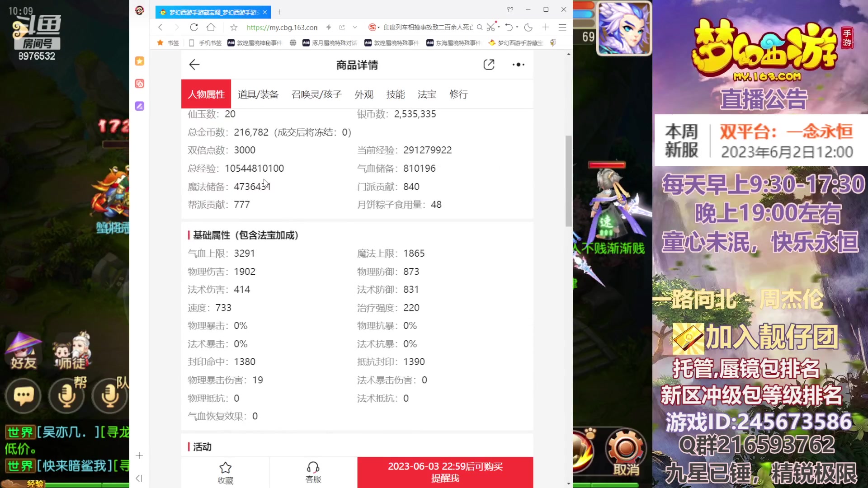868x488 pixels.
Task: Open the 东海蜃境特殊事件 bookmark
Action: pos(454,43)
